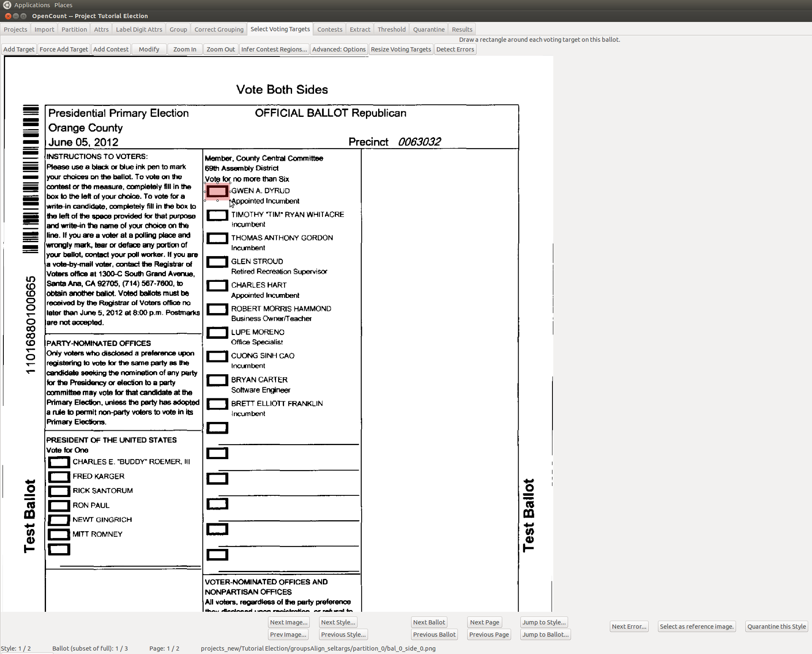The image size is (812, 654).
Task: Click Jump to Style...
Action: click(544, 622)
